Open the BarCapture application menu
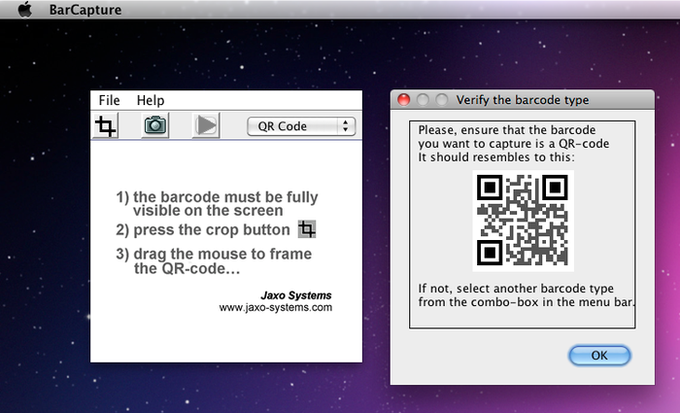 click(85, 10)
